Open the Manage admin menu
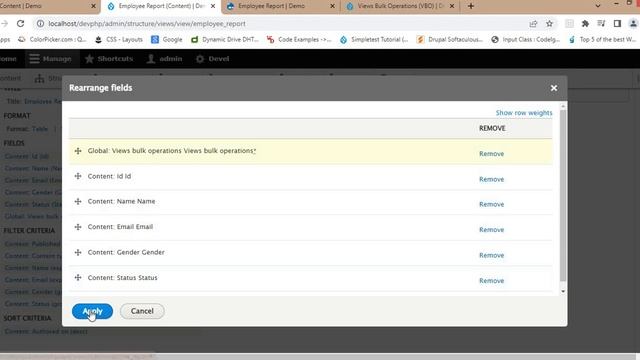 50,59
